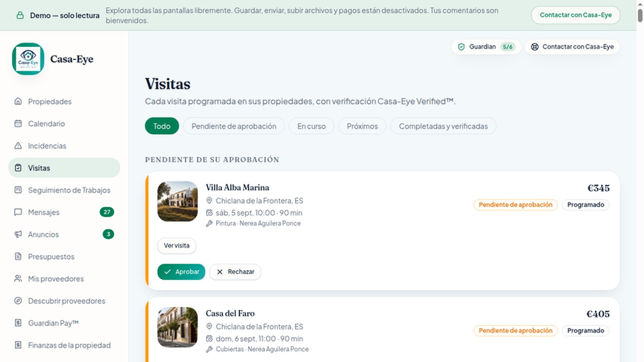
Task: Click the Incidencias warning triangle icon
Action: pos(18,145)
